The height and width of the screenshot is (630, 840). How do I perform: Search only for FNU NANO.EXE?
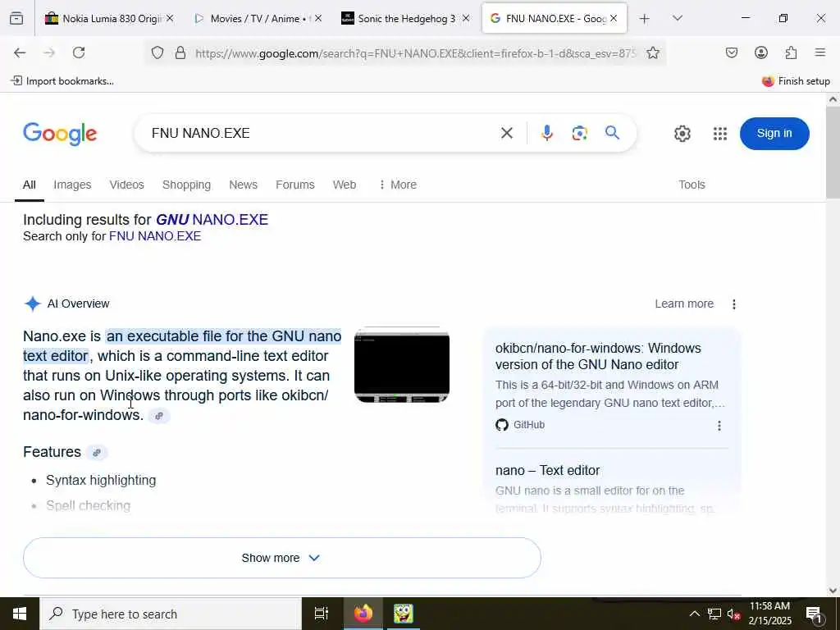[155, 236]
